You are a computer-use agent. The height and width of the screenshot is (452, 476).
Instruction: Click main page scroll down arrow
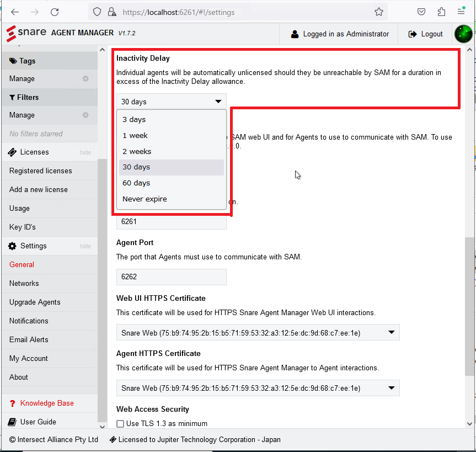pos(469,424)
